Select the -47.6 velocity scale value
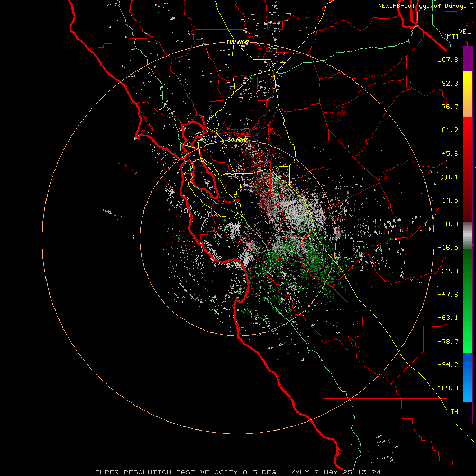 tap(448, 295)
